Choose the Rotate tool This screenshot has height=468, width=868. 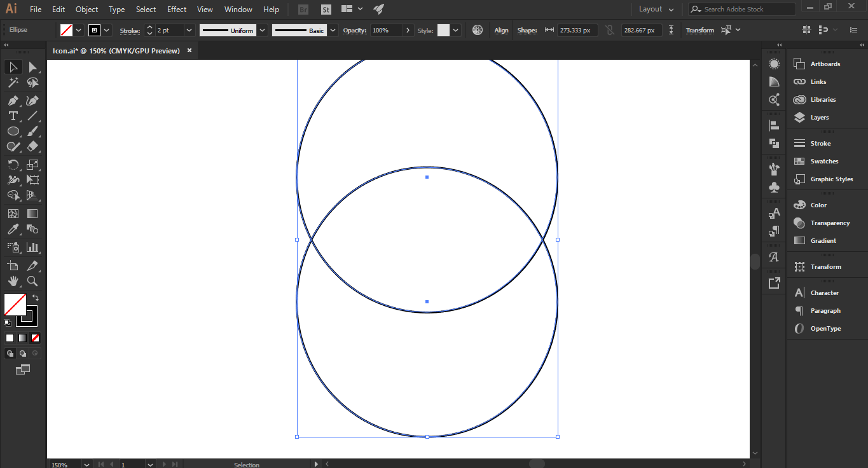13,165
